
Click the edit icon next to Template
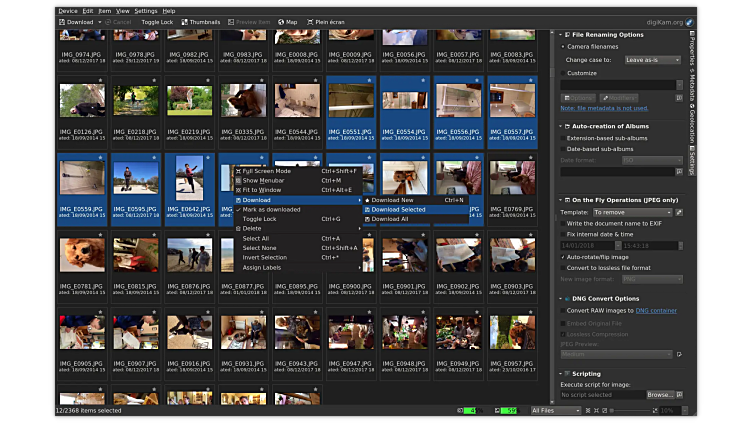(x=679, y=212)
